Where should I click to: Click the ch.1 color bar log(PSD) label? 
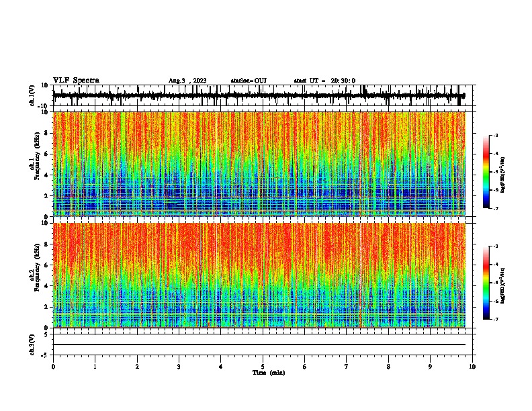pos(502,175)
